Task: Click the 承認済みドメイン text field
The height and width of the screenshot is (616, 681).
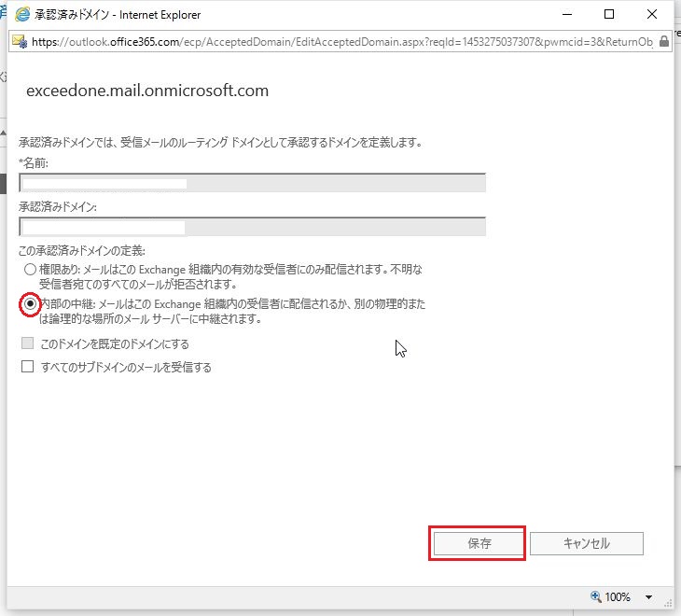Action: (252, 227)
